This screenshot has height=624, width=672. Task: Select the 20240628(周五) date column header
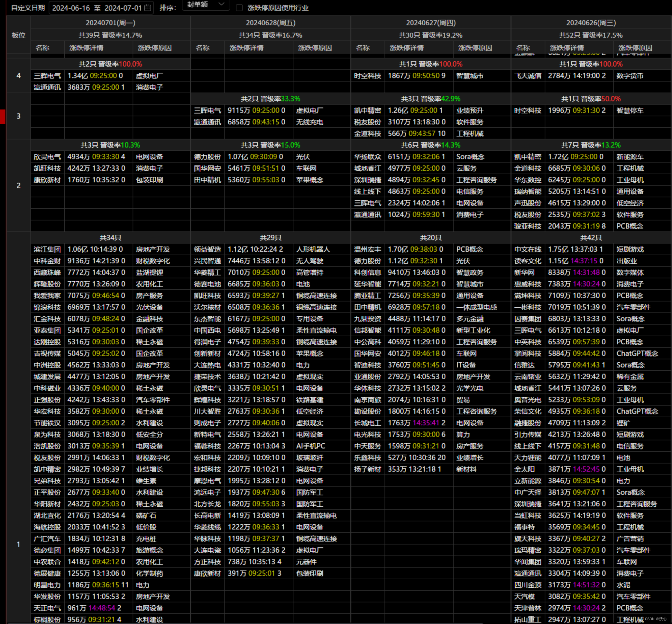click(271, 23)
